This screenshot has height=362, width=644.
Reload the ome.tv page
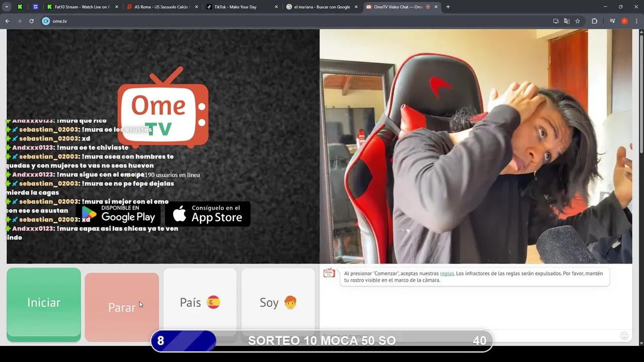[x=31, y=21]
